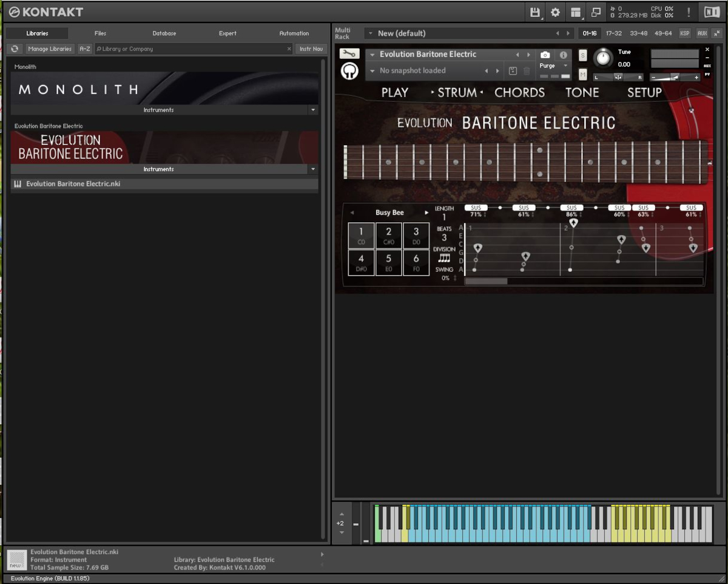The image size is (728, 584).
Task: Collapse Evolution Baritone Electric Instruments dropdown
Action: click(x=313, y=169)
